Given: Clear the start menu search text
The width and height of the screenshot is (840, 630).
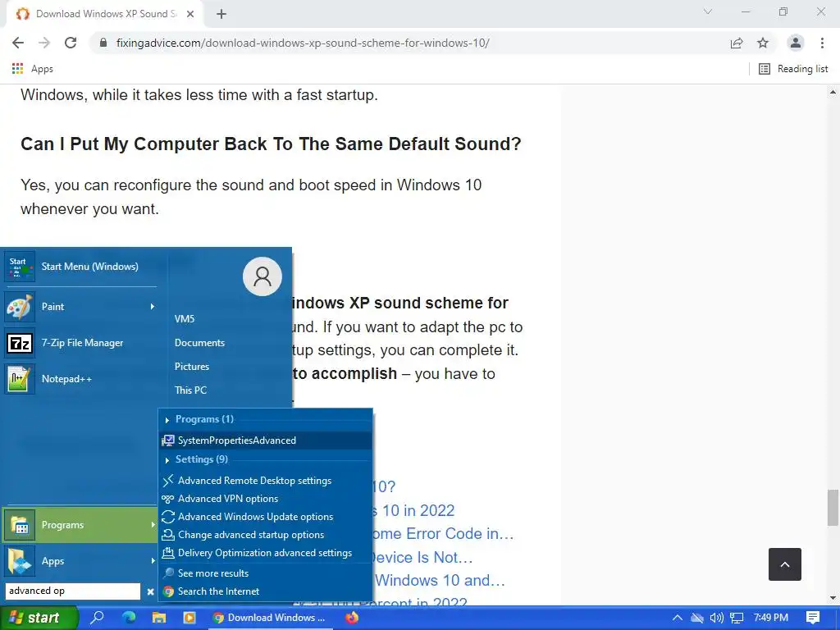Looking at the screenshot, I should (151, 591).
